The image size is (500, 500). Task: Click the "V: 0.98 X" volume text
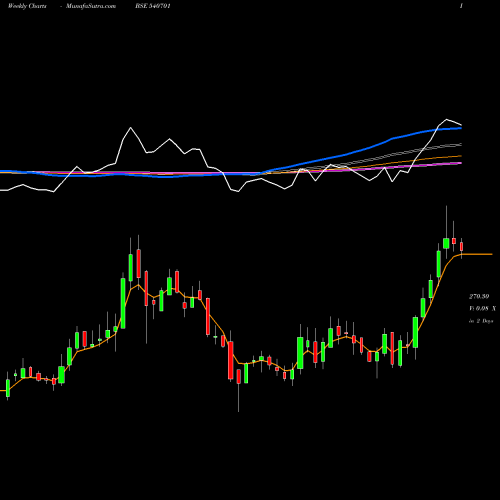click(x=482, y=309)
